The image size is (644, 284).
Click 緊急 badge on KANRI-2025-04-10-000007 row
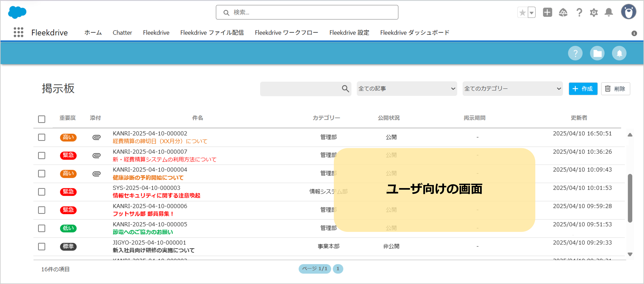(x=68, y=155)
